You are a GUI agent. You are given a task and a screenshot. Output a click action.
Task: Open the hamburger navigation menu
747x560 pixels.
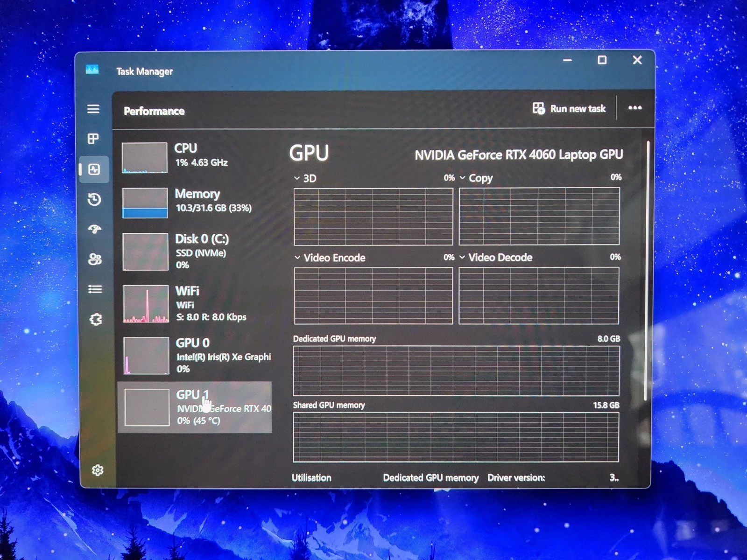click(93, 109)
